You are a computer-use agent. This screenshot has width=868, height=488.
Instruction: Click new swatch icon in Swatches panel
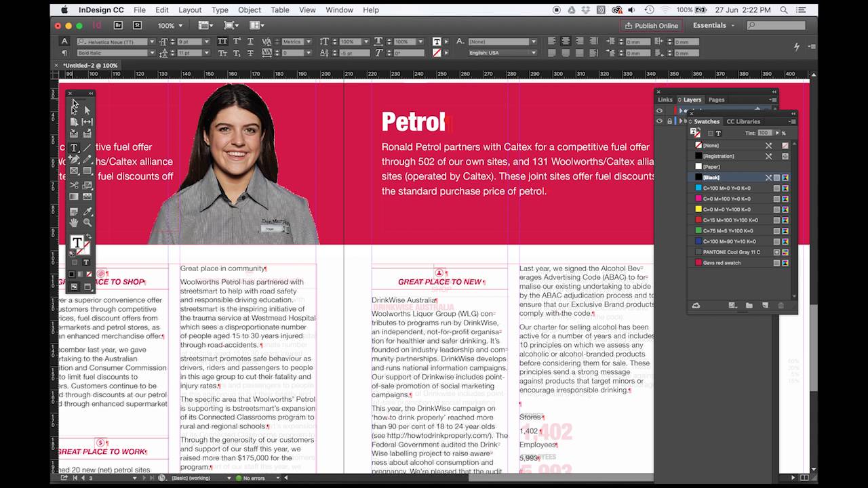pos(765,306)
